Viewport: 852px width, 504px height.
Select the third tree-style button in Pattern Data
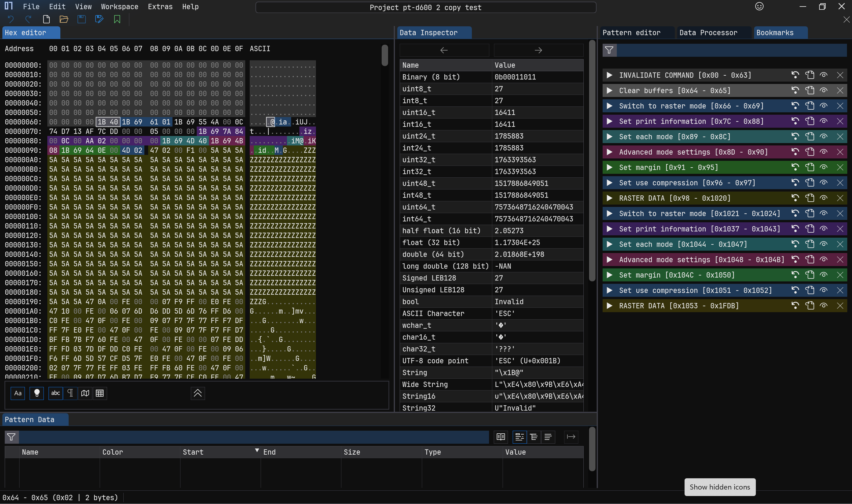click(548, 437)
